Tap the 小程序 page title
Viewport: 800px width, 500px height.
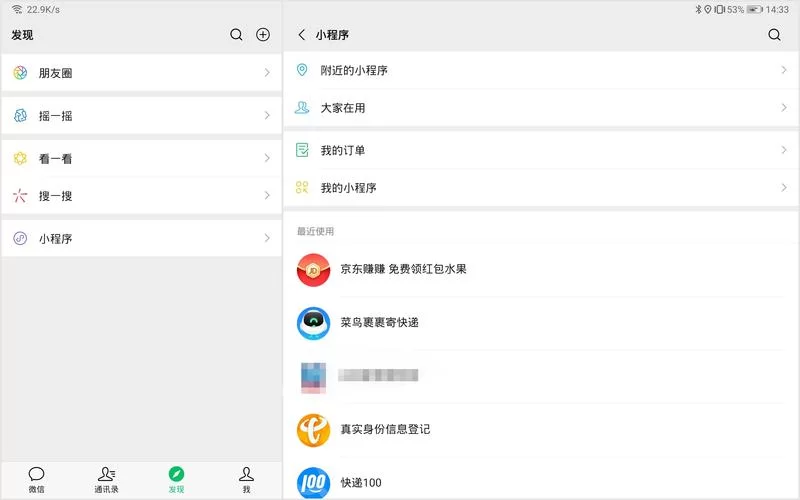click(332, 35)
